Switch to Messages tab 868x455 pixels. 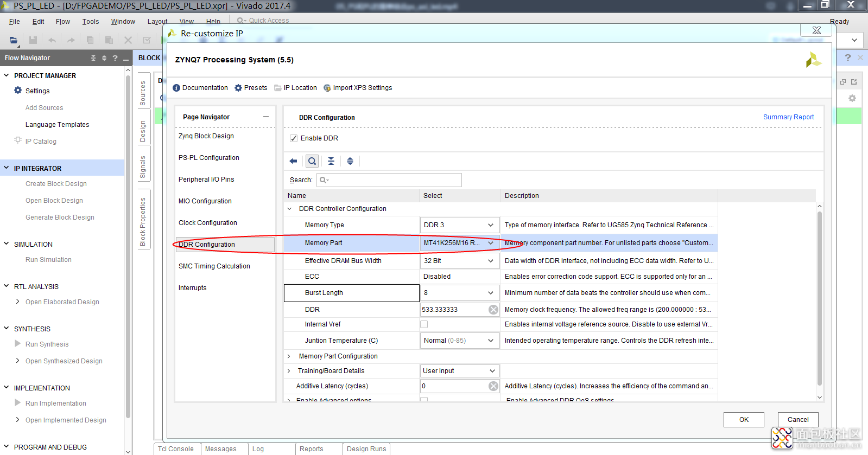[221, 449]
